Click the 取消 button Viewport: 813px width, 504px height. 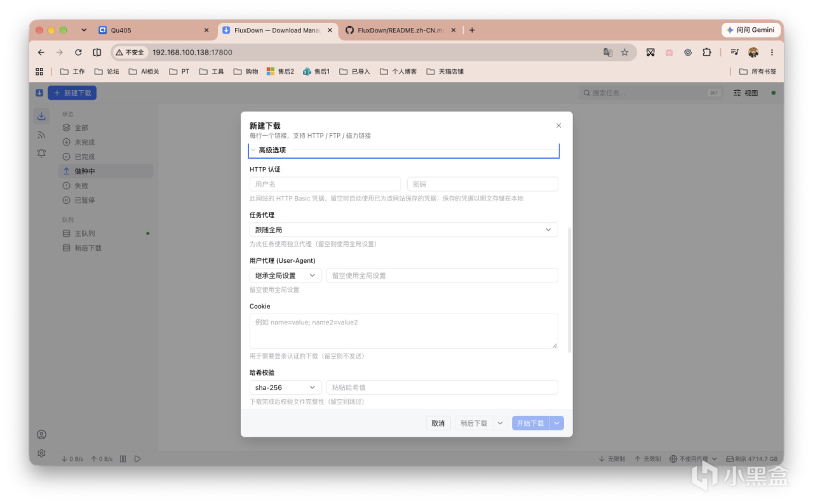coord(438,423)
